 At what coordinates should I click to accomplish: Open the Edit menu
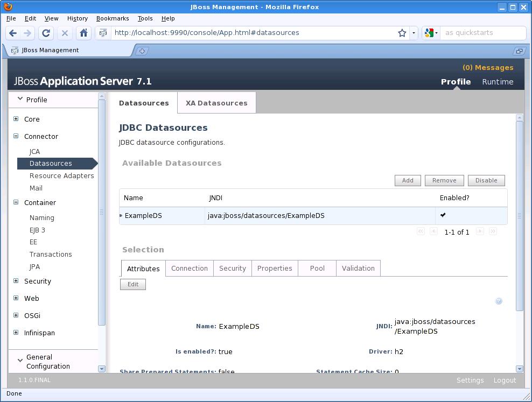pos(30,18)
